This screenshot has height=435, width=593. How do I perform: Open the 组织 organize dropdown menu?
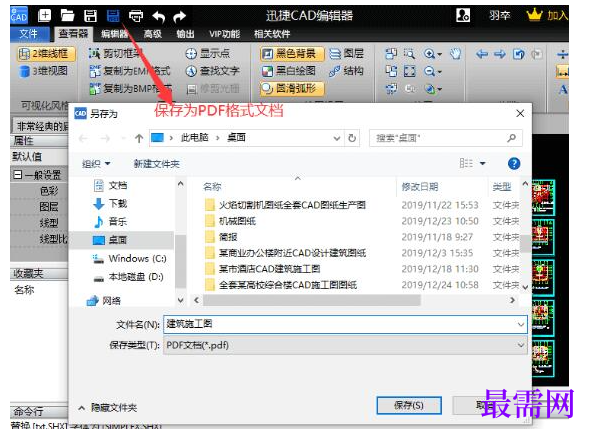pos(96,164)
